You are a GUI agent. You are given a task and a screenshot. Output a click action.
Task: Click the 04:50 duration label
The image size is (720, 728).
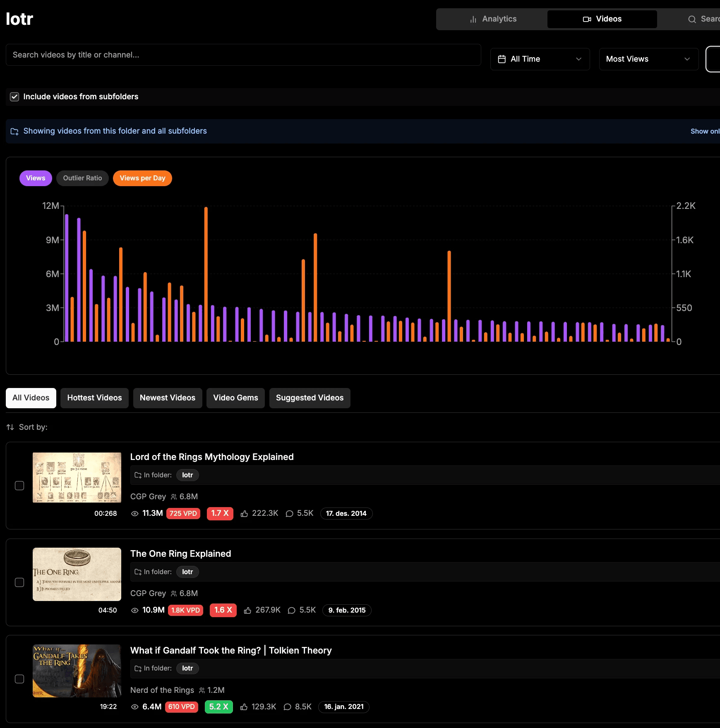108,611
